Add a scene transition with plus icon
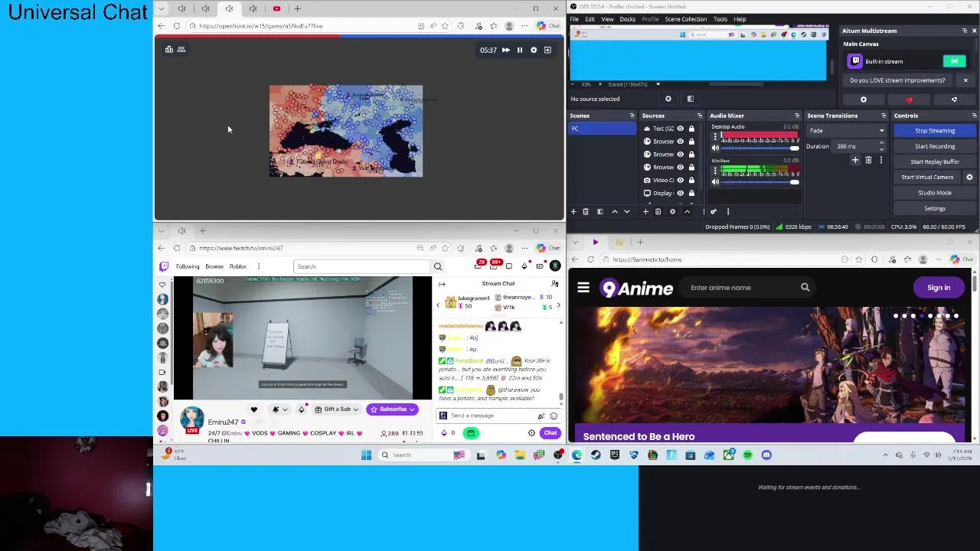The width and height of the screenshot is (980, 551). [855, 160]
